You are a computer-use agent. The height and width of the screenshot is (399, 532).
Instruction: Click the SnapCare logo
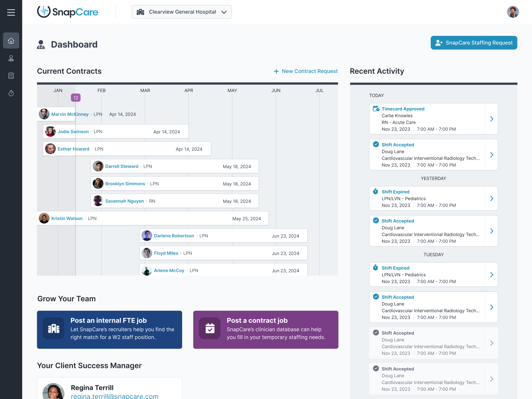coord(68,12)
